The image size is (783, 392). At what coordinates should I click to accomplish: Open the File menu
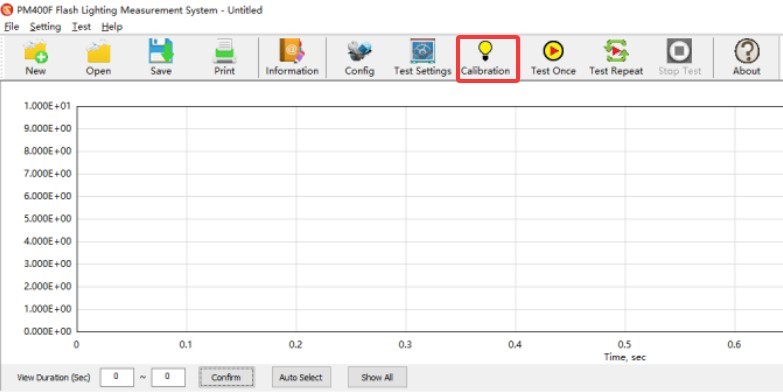click(11, 26)
